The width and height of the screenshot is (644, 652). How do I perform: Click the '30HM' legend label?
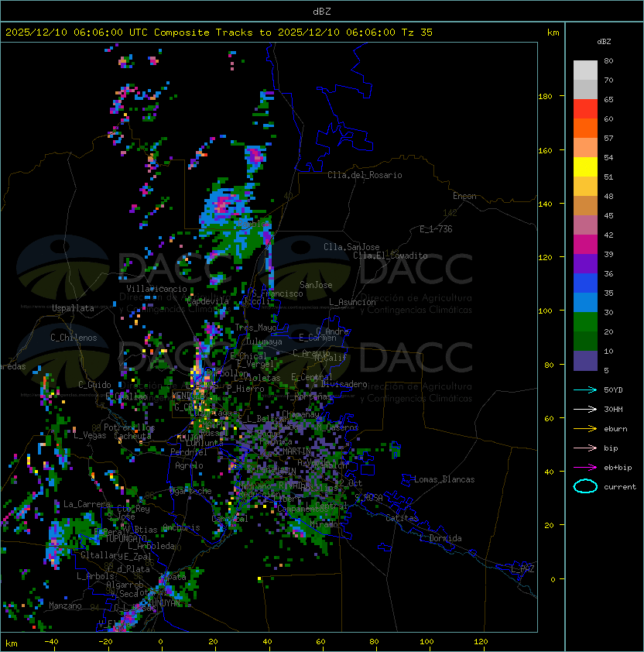(x=613, y=410)
